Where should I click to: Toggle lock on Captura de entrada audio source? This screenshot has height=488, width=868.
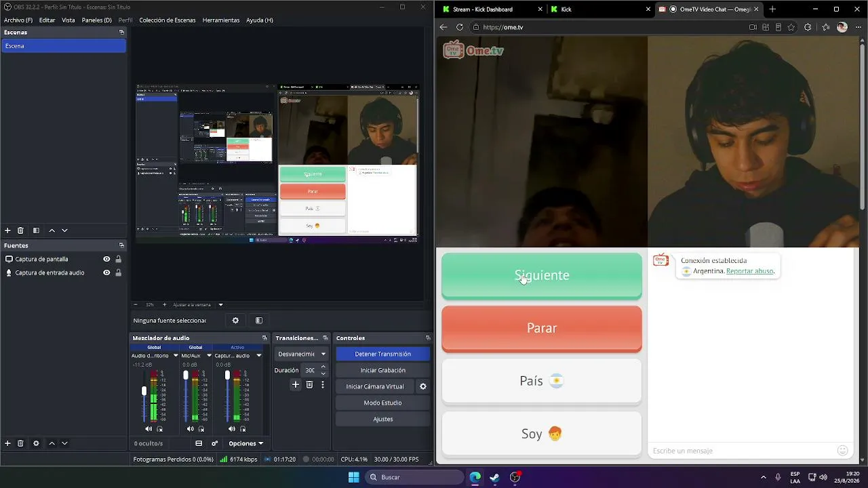tap(119, 272)
